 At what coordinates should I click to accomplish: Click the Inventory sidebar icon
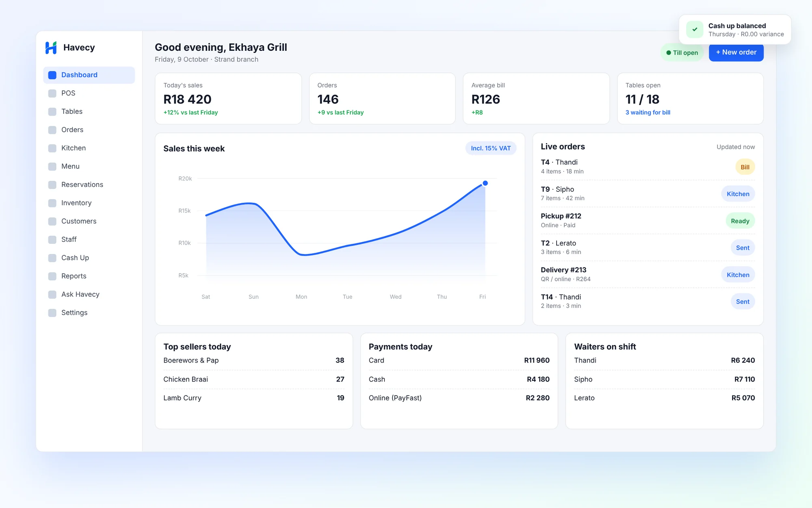pyautogui.click(x=52, y=203)
